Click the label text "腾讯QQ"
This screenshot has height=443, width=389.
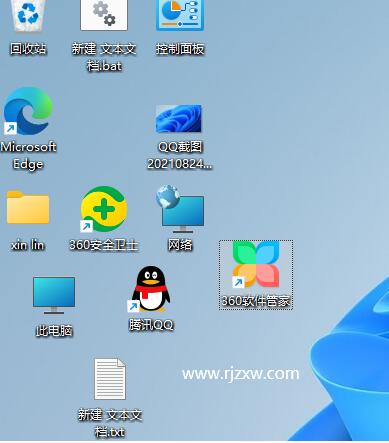pyautogui.click(x=151, y=325)
